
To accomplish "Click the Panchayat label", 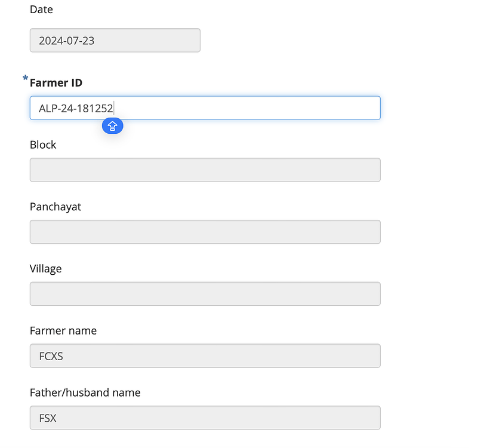I will coord(55,207).
